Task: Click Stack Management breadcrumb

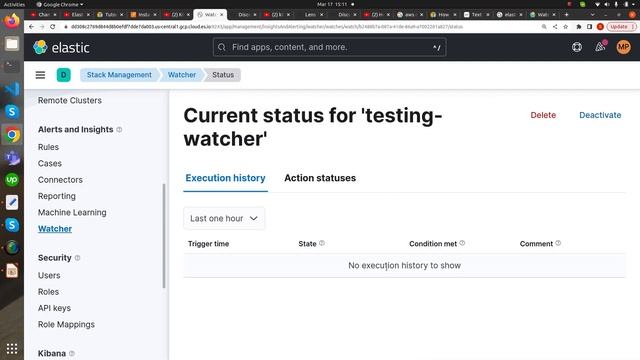Action: click(x=119, y=75)
